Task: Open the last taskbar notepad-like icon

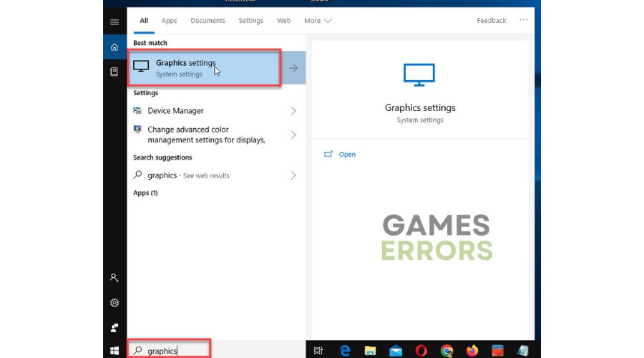Action: click(523, 351)
